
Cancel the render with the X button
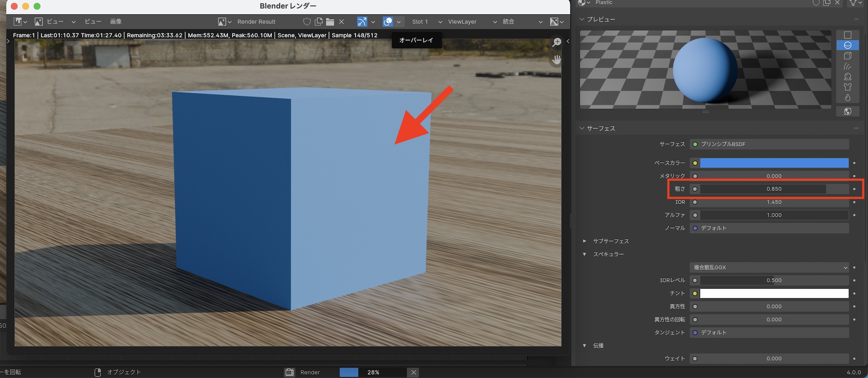pyautogui.click(x=413, y=372)
